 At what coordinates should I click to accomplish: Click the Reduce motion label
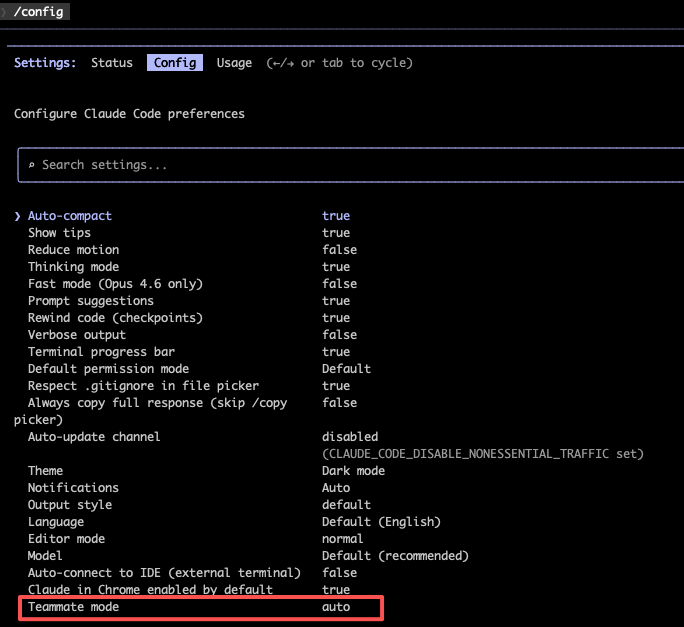click(x=73, y=250)
